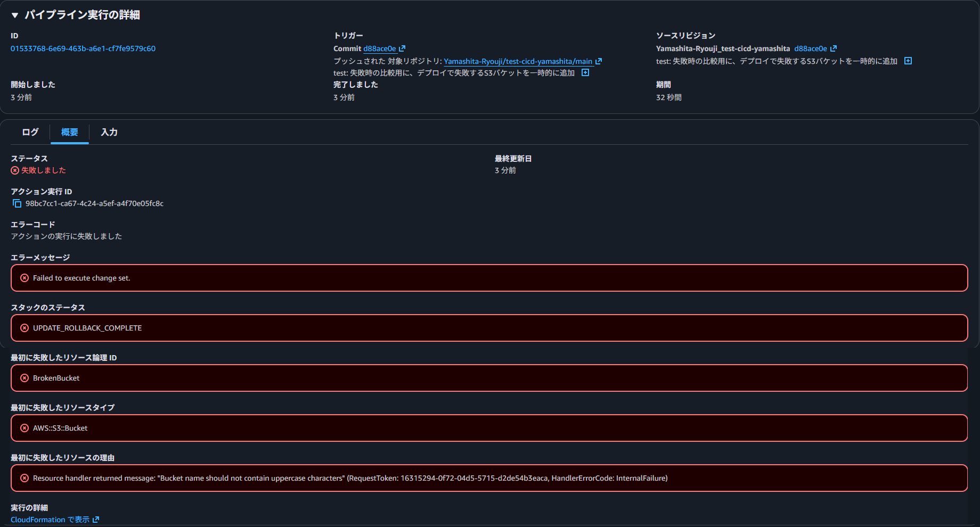Open pipeline execution ID 01533768 link
The image size is (980, 527).
pos(83,48)
